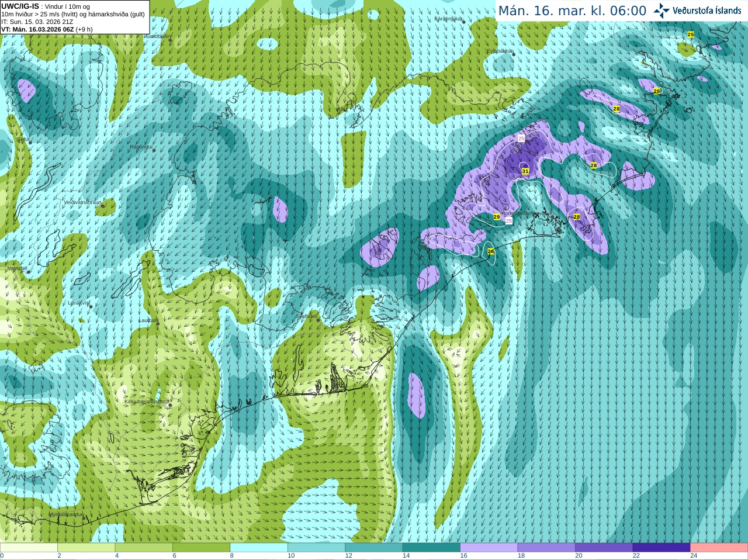Image resolution: width=748 pixels, height=560 pixels.
Task: Click the Veðurstofa Íslands name text
Action: pos(707,11)
